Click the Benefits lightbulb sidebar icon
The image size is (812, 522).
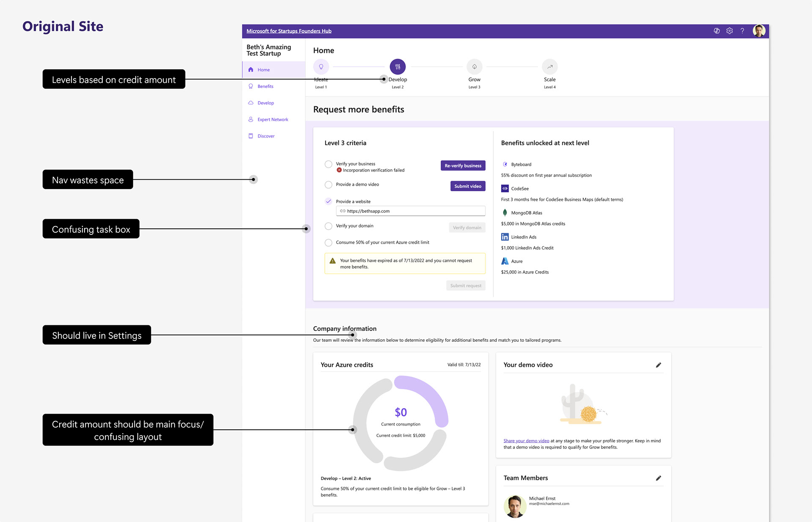(x=251, y=86)
